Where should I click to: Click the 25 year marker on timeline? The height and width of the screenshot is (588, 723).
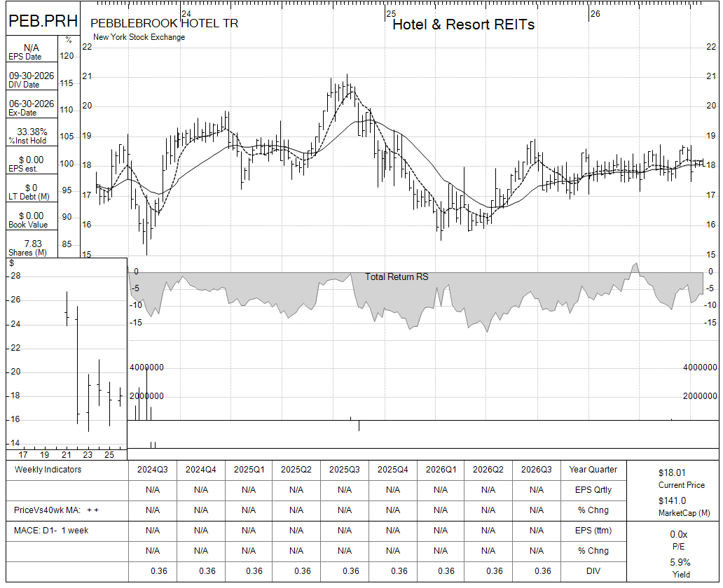point(391,14)
